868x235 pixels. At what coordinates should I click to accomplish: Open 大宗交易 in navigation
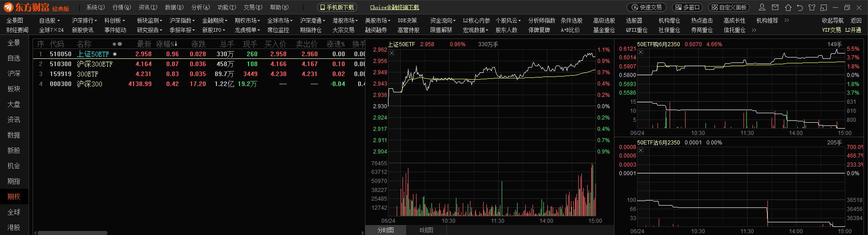343,30
